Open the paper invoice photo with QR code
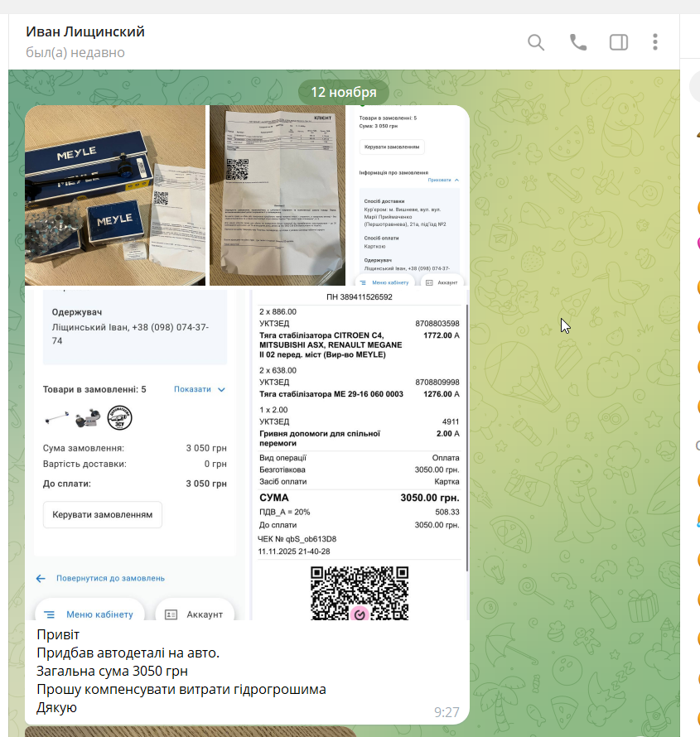The image size is (700, 737). pos(278,195)
